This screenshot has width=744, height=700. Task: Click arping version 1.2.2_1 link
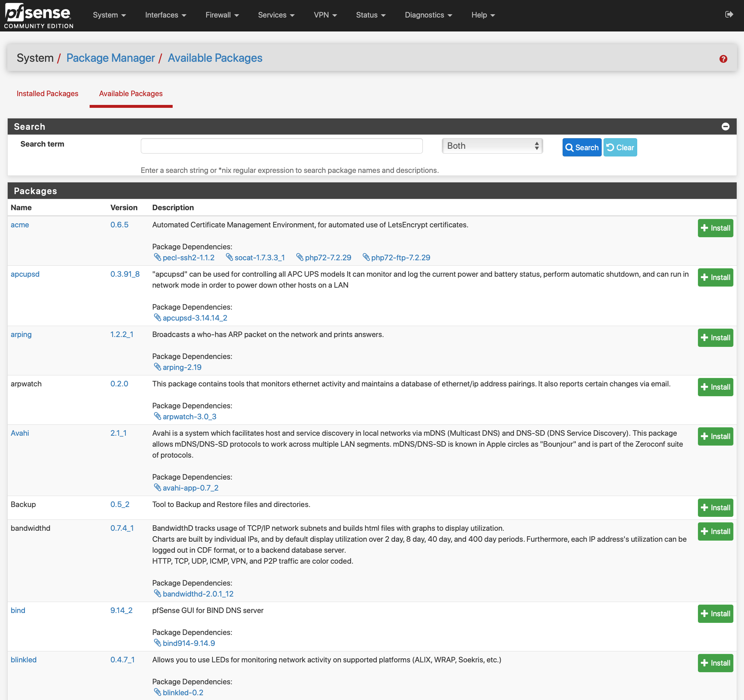click(x=122, y=334)
